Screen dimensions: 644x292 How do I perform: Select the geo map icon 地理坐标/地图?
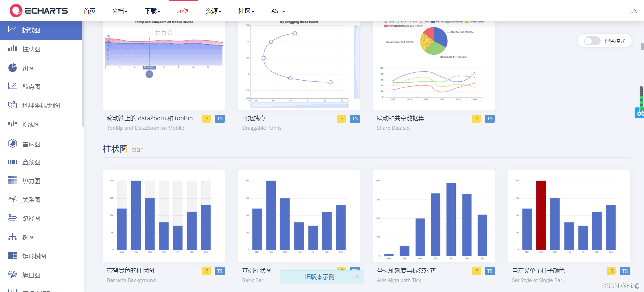pos(13,105)
